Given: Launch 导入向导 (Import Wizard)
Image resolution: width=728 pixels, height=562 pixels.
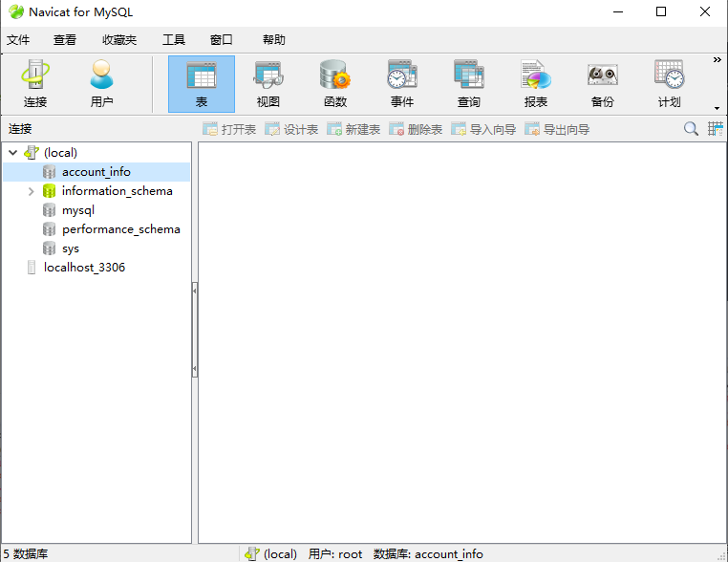Looking at the screenshot, I should (x=483, y=129).
